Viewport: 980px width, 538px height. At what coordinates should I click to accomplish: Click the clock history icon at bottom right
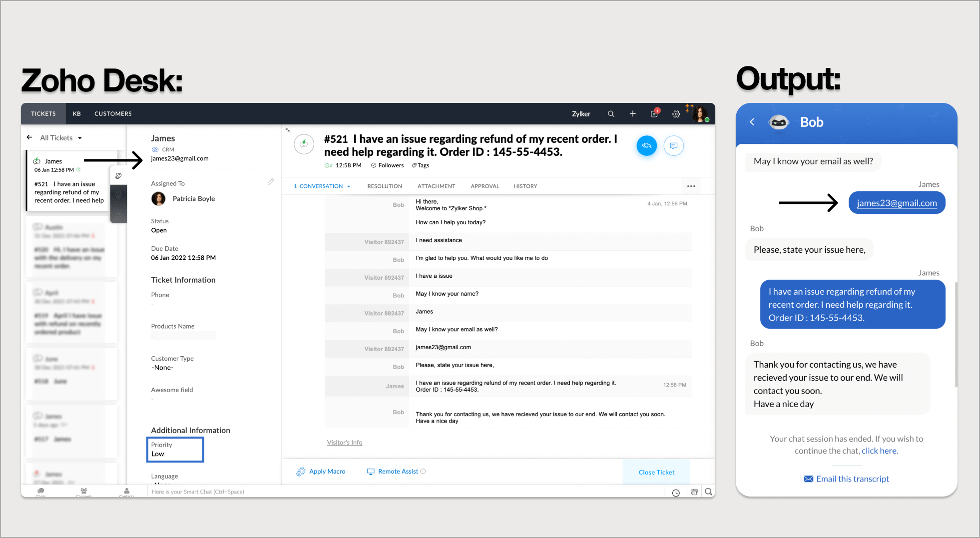pyautogui.click(x=676, y=493)
